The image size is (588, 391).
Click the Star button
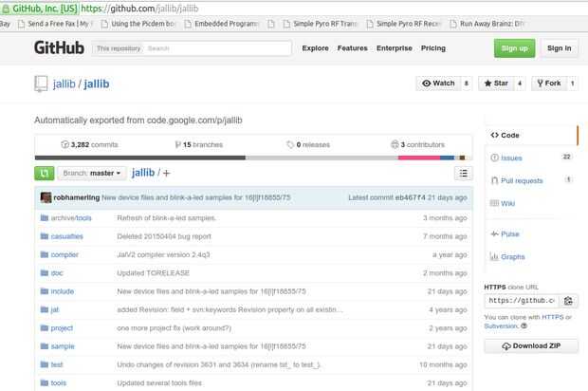point(496,84)
